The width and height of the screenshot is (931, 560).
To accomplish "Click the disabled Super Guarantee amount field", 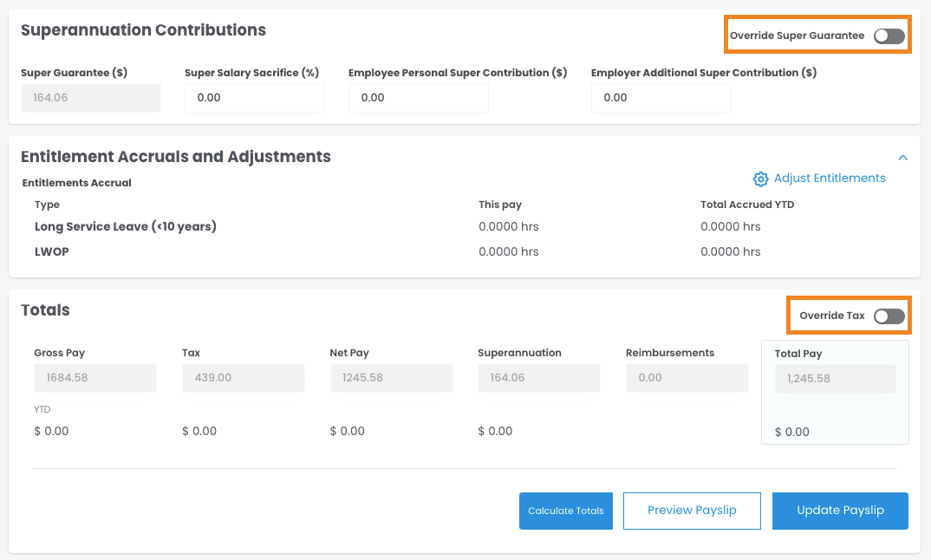I will coord(91,98).
